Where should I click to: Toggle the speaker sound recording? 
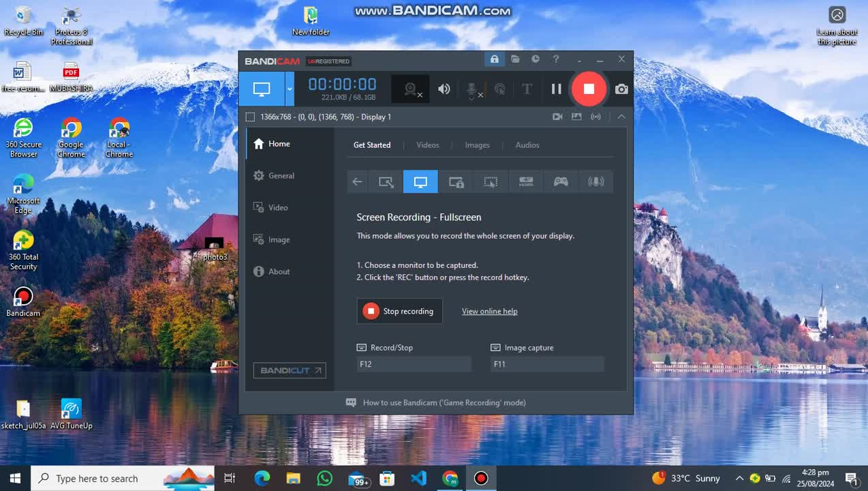[x=444, y=89]
